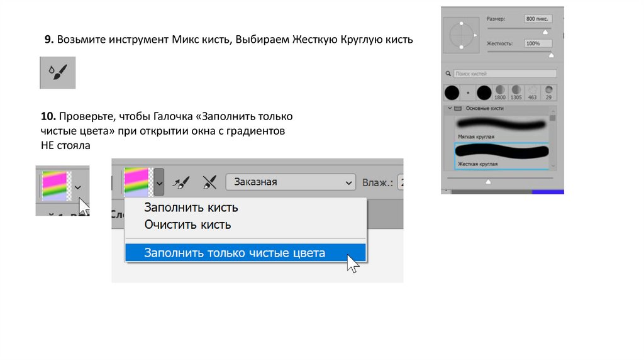Choose Заполнить кисть from the menu
The width and height of the screenshot is (644, 361).
point(191,208)
